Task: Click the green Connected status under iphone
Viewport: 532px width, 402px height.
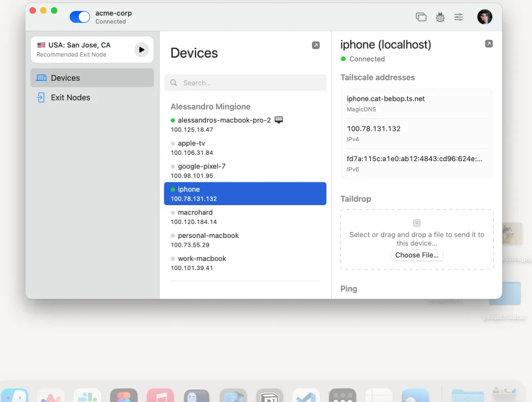Action: click(x=362, y=59)
